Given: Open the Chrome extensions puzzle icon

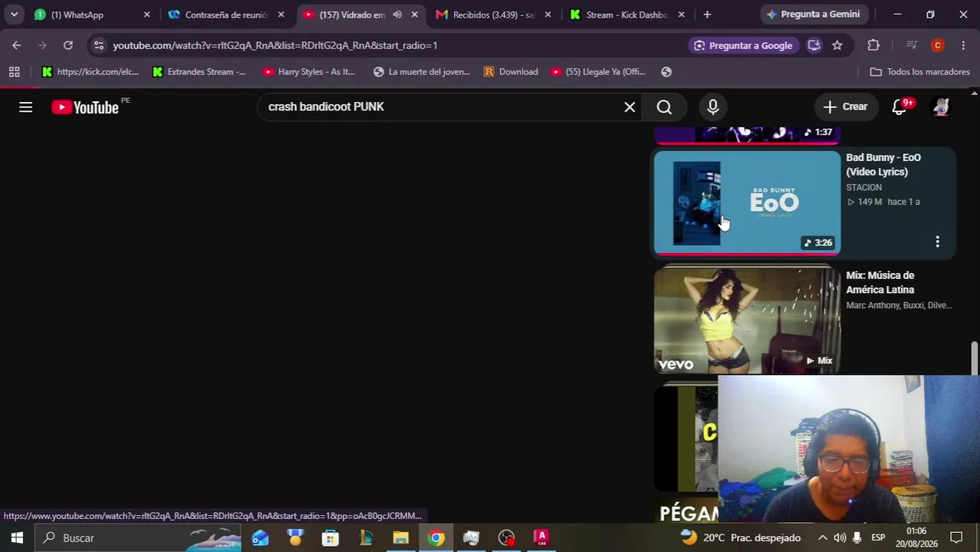Looking at the screenshot, I should [x=873, y=45].
